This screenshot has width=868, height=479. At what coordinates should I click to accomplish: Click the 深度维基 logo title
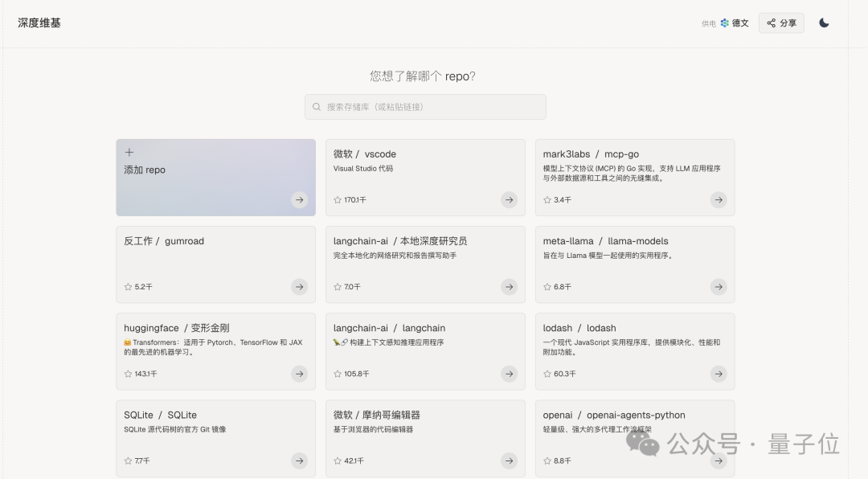click(39, 23)
